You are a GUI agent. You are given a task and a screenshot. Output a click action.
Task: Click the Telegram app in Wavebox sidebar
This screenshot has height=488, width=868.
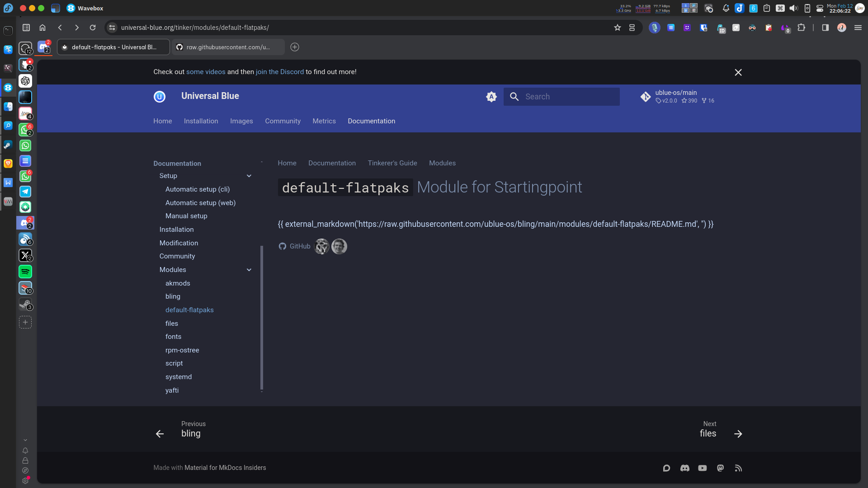coord(25,192)
